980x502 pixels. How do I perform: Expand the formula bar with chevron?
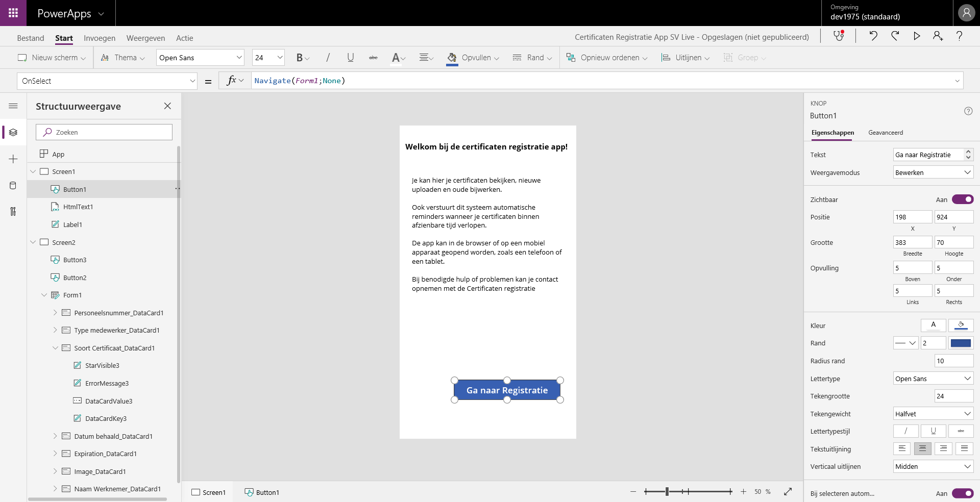click(x=957, y=81)
